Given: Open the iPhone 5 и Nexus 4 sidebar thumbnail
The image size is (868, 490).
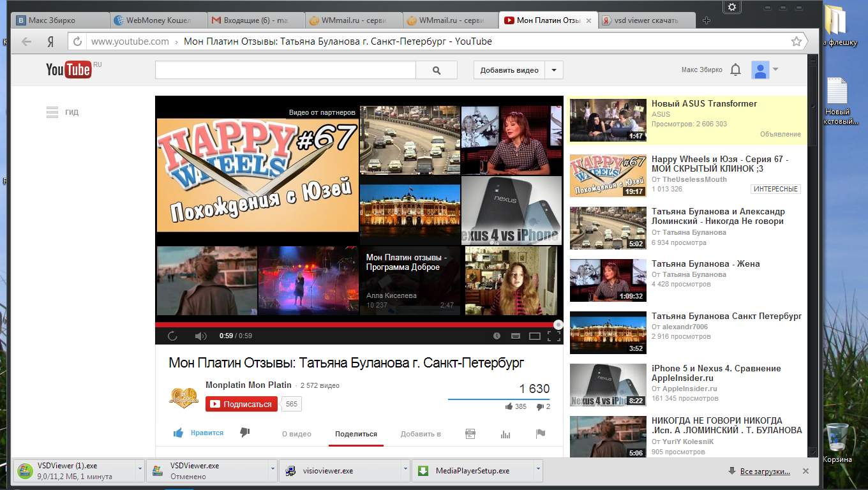Looking at the screenshot, I should (x=608, y=385).
